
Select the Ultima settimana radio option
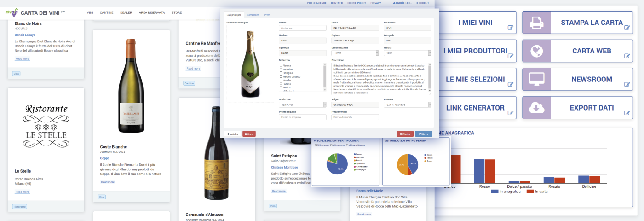click(x=347, y=145)
